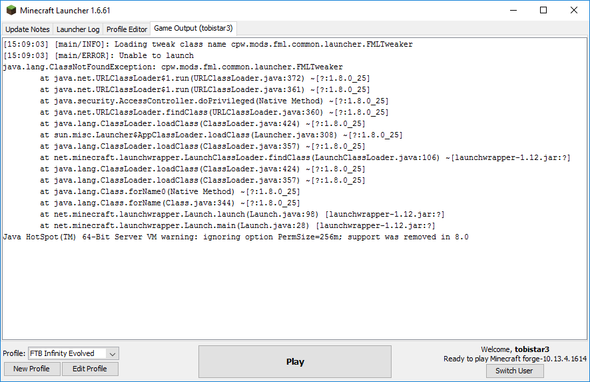Screen dimensions: 590x382
Task: Click the 'Loading tweak class name' log line
Action: pyautogui.click(x=208, y=44)
